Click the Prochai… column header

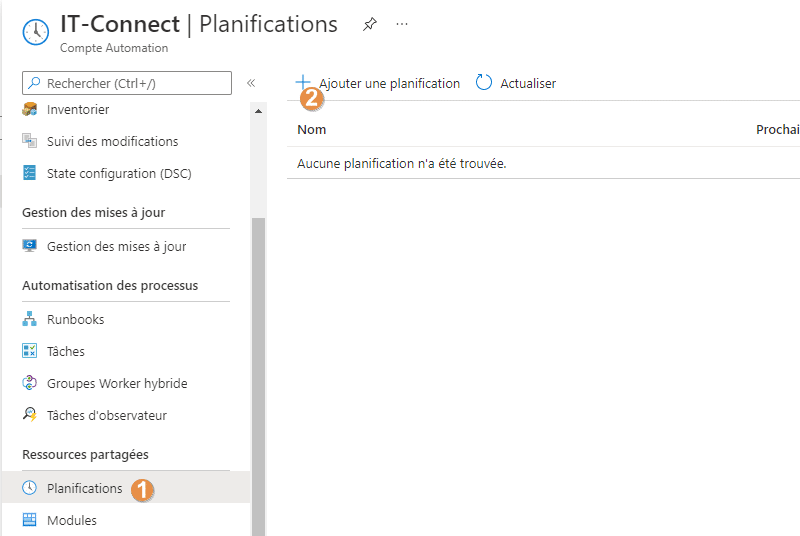(x=778, y=130)
